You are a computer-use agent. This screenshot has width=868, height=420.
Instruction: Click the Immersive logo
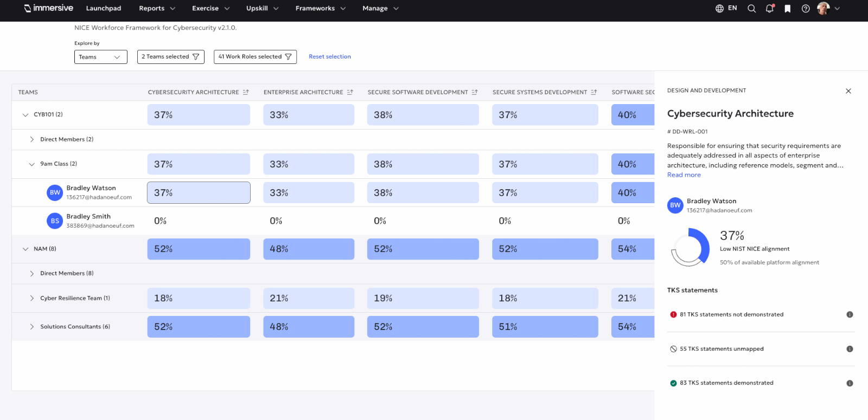coord(49,8)
